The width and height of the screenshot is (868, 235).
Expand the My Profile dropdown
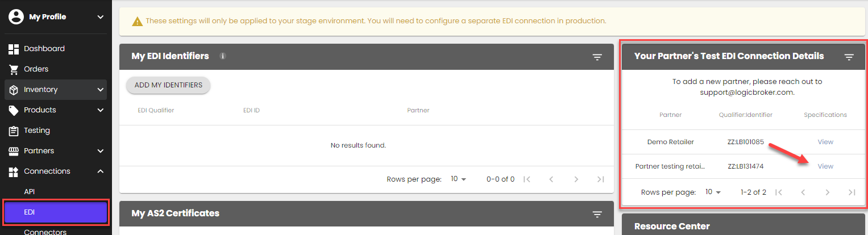pos(101,17)
